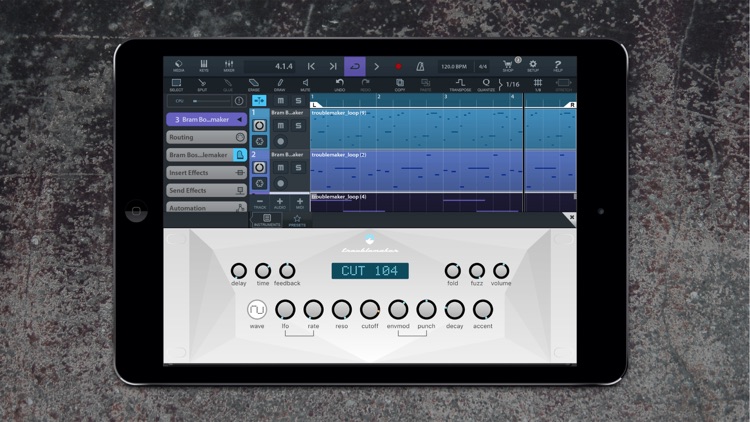Arm track 1 for recording
Image resolution: width=750 pixels, height=422 pixels.
tap(281, 141)
